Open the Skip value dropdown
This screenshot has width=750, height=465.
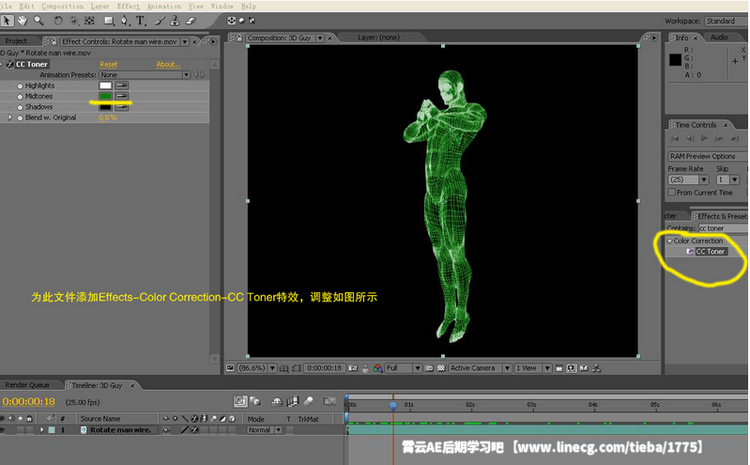click(x=728, y=180)
